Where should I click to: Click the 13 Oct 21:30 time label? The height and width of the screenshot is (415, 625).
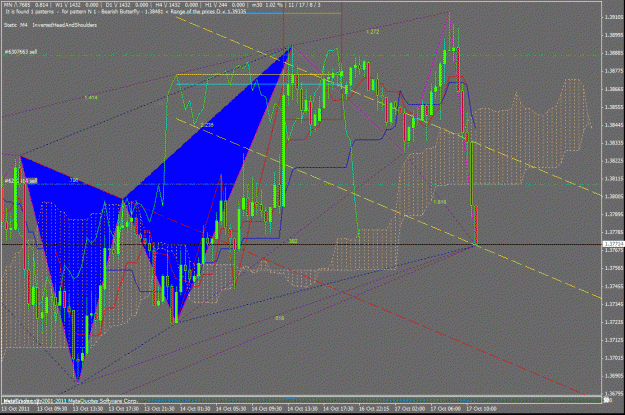[x=159, y=409]
